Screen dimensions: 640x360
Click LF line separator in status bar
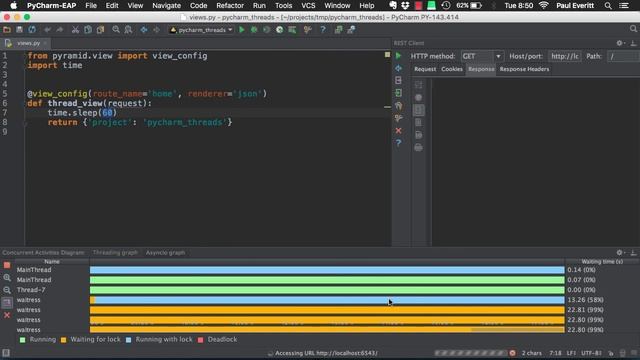[x=571, y=353]
